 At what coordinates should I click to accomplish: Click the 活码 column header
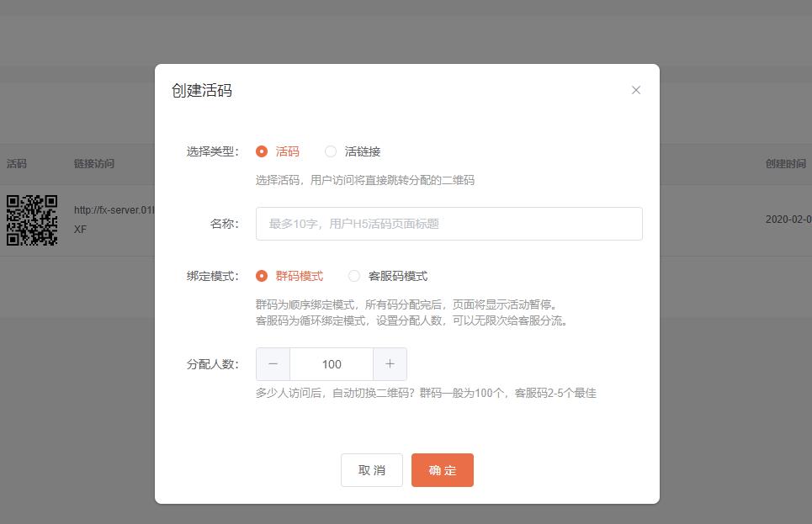click(17, 164)
